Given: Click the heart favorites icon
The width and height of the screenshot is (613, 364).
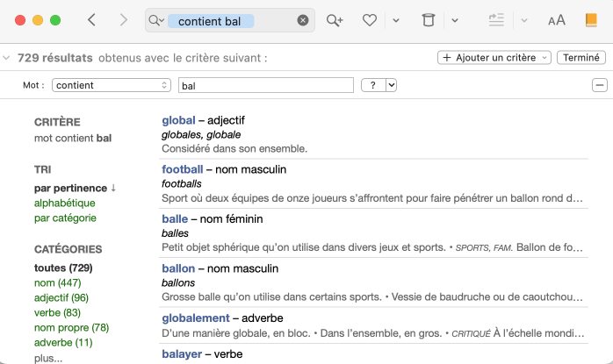Looking at the screenshot, I should 370,20.
